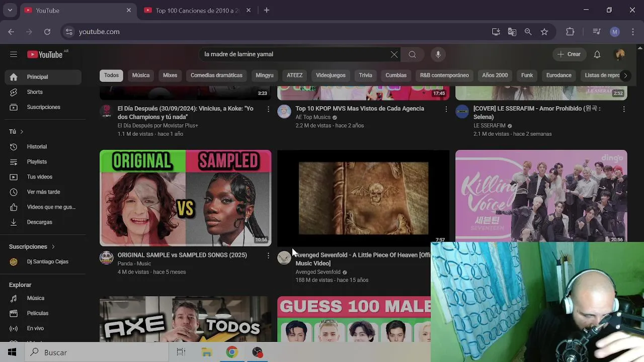Open Ver más tarde list
This screenshot has width=644, height=362.
pos(43,192)
